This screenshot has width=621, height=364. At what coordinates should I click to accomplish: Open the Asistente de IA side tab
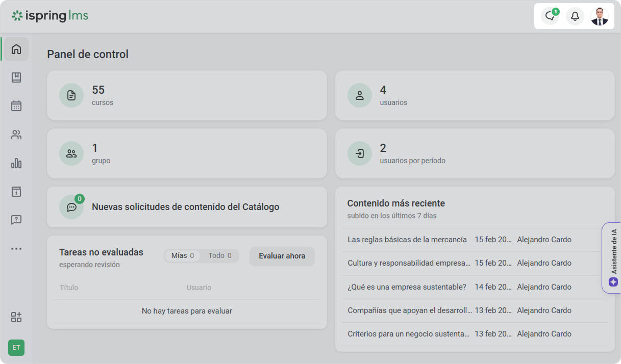(613, 257)
